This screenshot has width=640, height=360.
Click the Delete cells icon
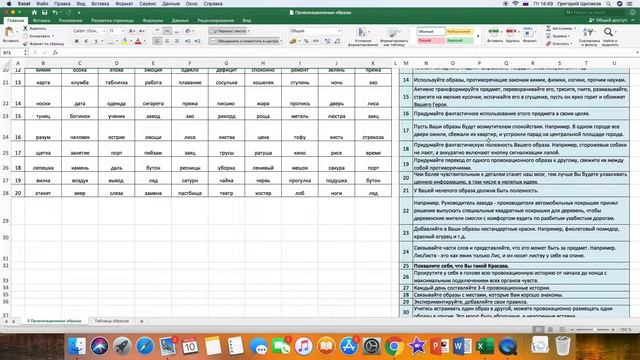point(511,32)
